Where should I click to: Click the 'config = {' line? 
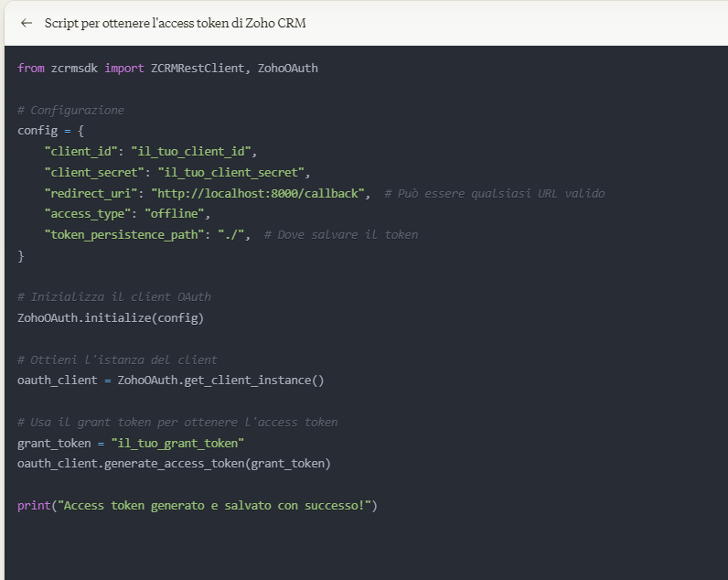pyautogui.click(x=50, y=131)
